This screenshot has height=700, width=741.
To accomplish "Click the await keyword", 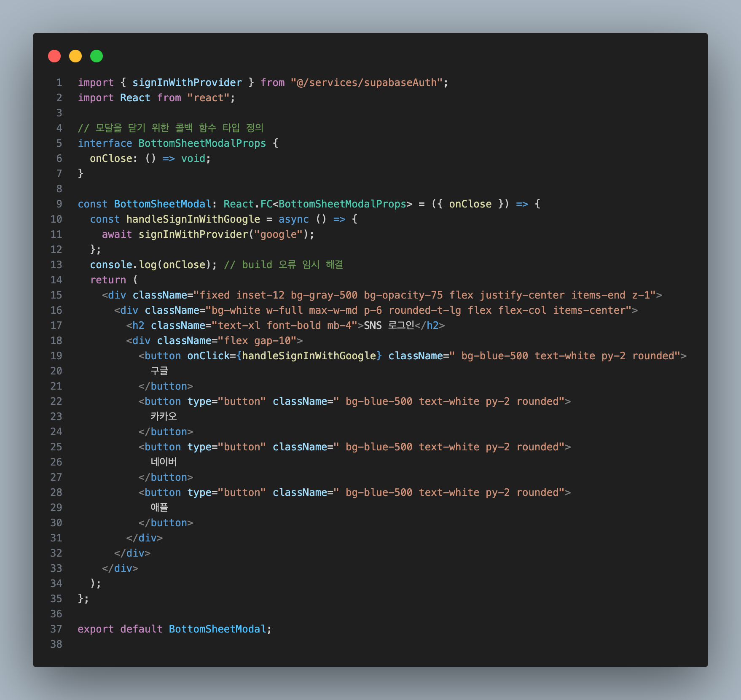I will coord(117,234).
